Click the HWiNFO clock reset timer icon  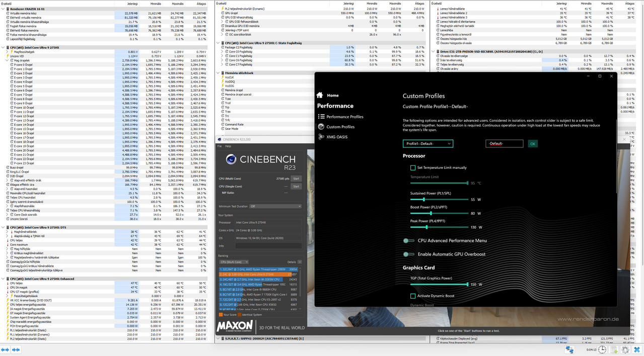[602, 349]
